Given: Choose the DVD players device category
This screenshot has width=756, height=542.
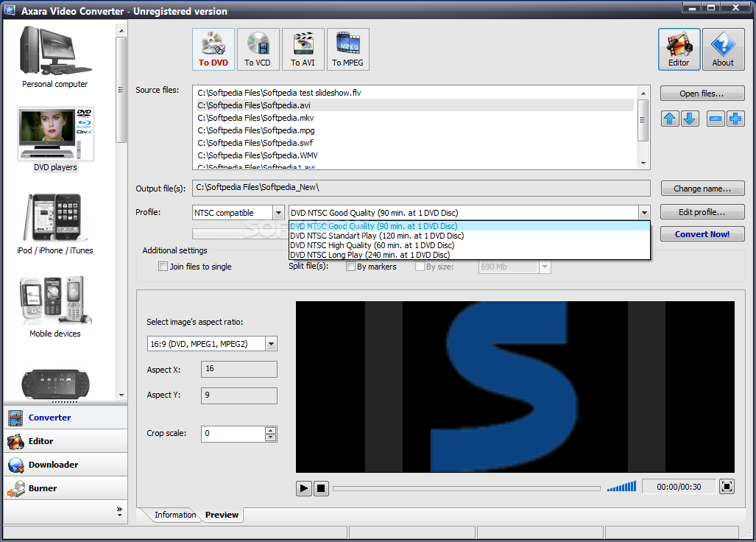Looking at the screenshot, I should coord(56,140).
